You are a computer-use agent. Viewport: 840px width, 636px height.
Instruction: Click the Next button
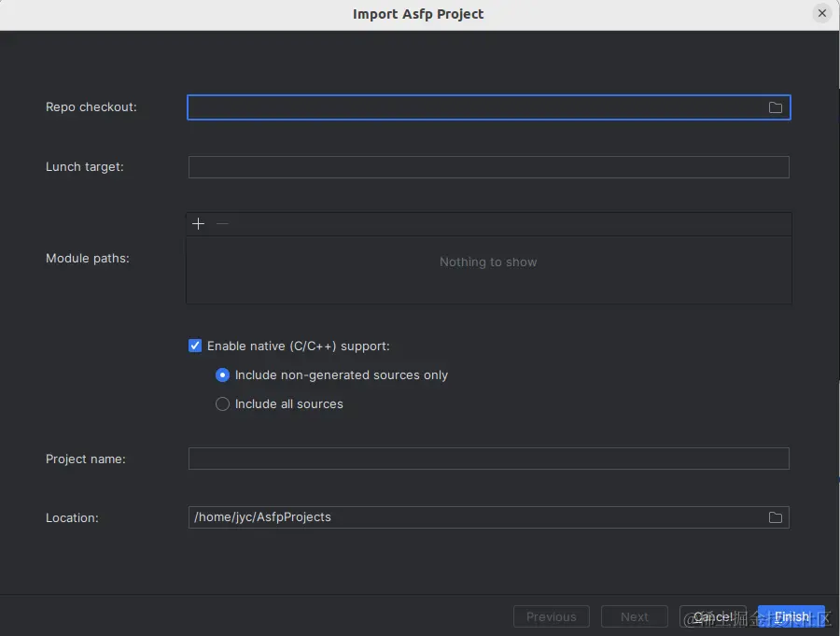point(634,616)
